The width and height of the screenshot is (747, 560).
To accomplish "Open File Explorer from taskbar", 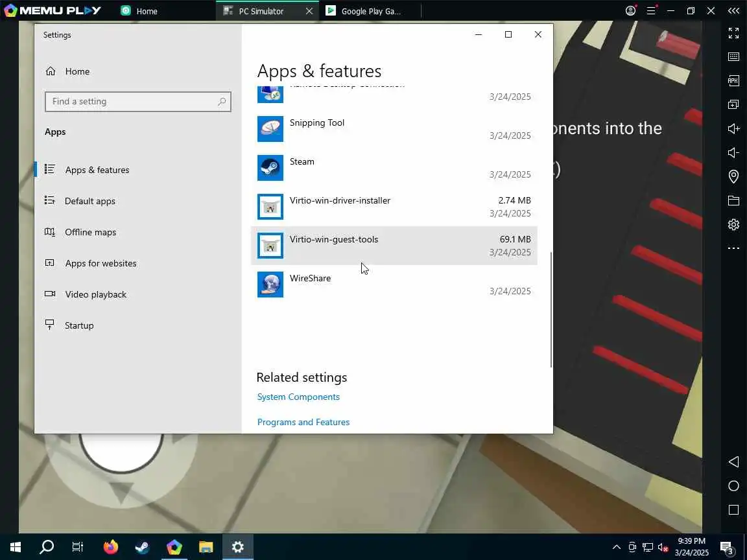I will [x=206, y=546].
